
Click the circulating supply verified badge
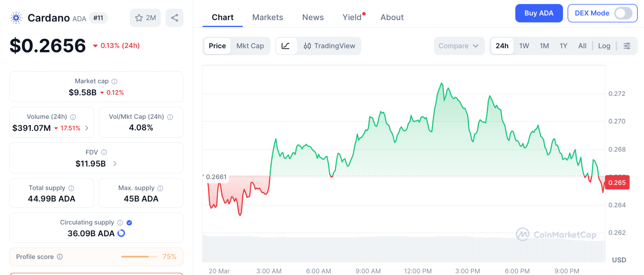(129, 223)
